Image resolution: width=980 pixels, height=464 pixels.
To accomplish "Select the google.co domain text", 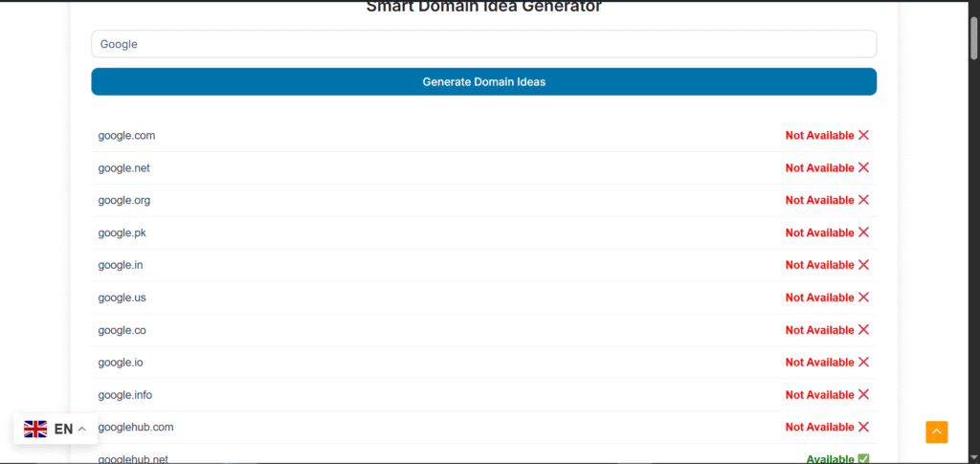I will (122, 330).
